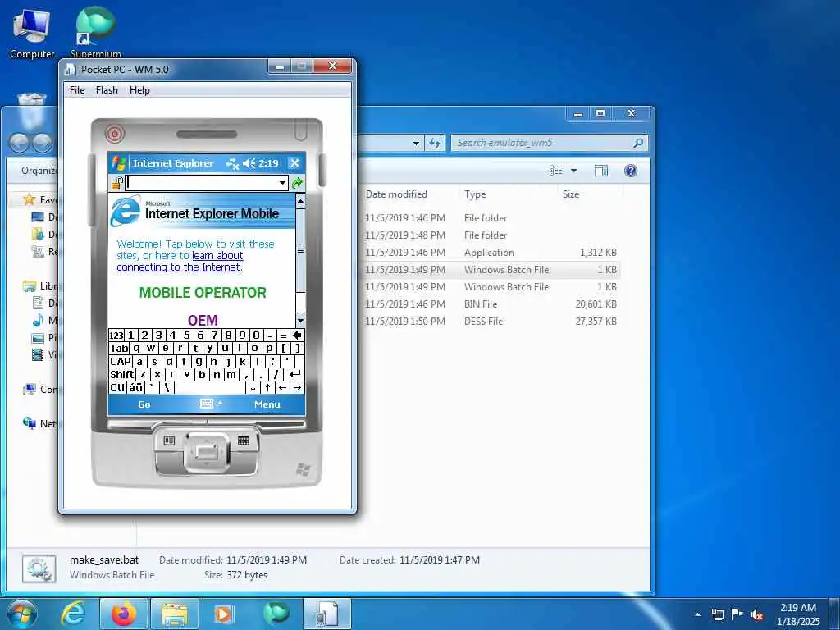Open the input method selector arrow beside keyboard icon
This screenshot has height=630, width=840.
pyautogui.click(x=220, y=404)
